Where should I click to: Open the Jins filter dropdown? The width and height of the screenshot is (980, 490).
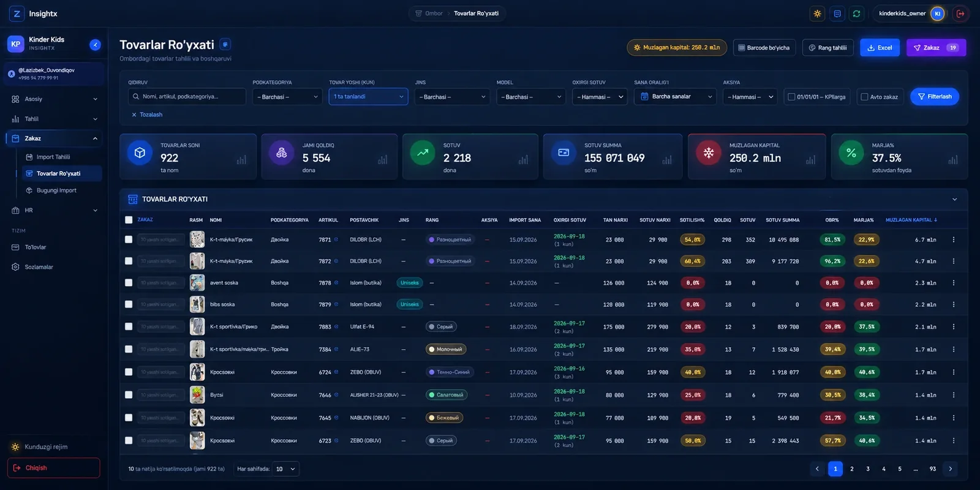pos(452,97)
